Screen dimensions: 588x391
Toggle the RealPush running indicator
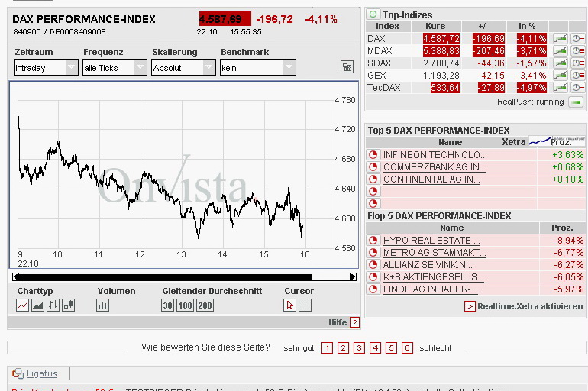[x=576, y=102]
